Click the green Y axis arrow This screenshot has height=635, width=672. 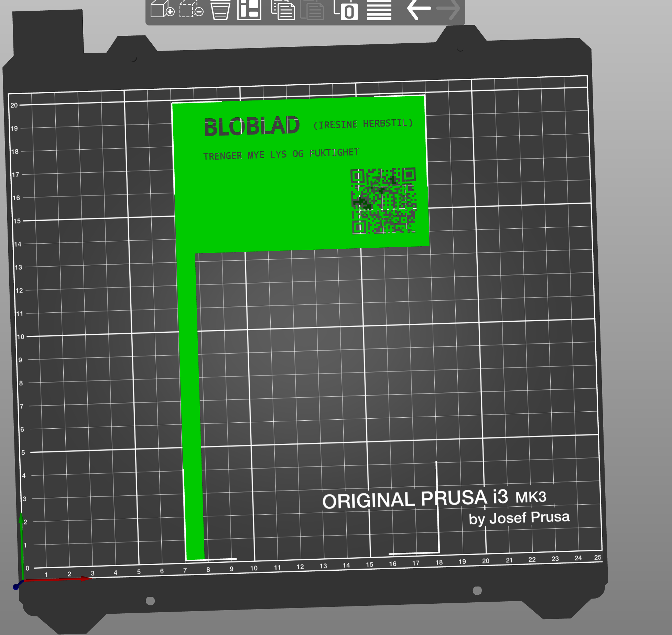(22, 543)
